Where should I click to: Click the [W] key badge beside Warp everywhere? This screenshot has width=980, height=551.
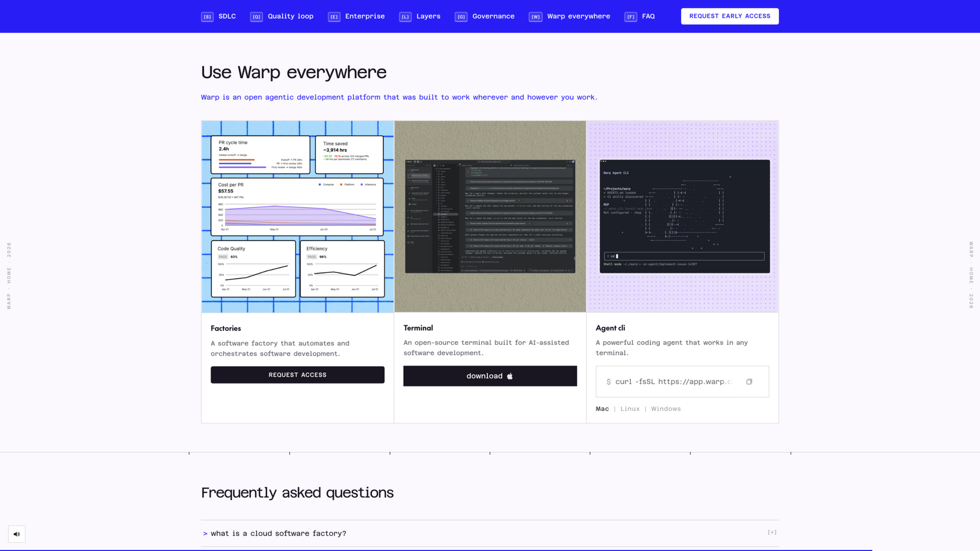tap(535, 17)
